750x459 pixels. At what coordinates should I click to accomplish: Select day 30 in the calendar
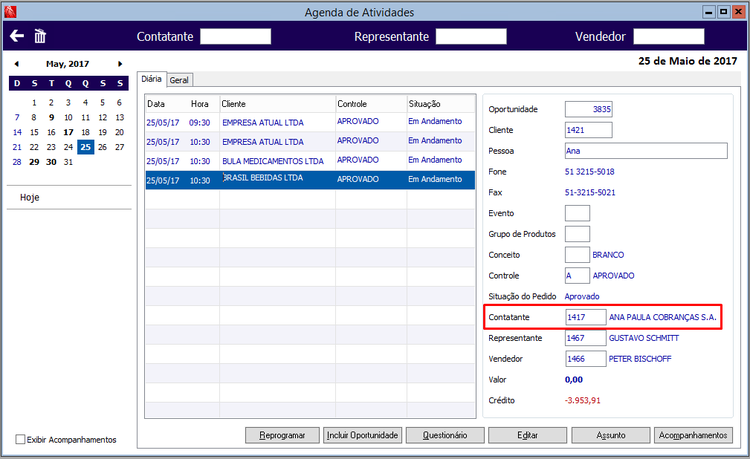point(51,162)
